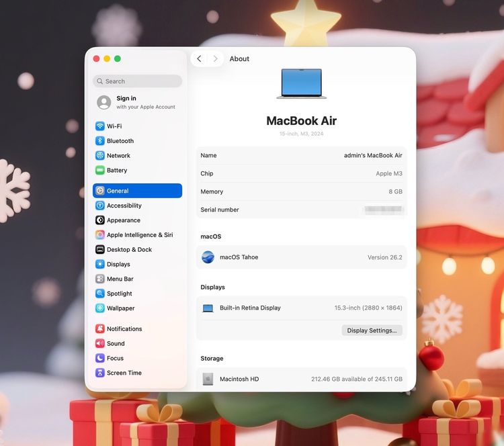The image size is (504, 446).
Task: Open the Battery icon in sidebar
Action: (x=100, y=170)
